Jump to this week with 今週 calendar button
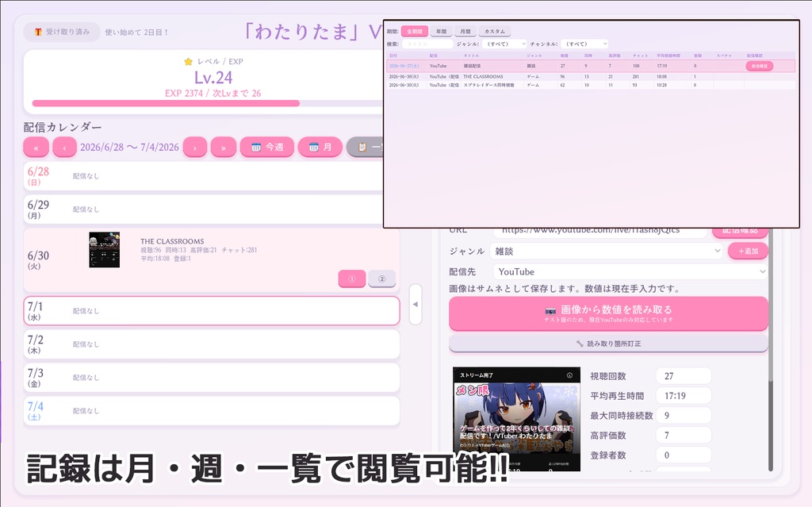Image resolution: width=812 pixels, height=507 pixels. tap(267, 148)
